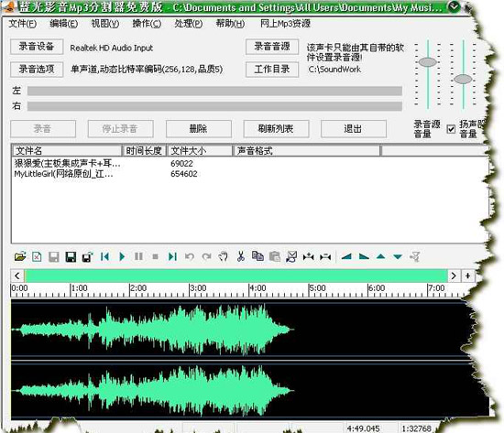Click the 刷新列表 button
Screen dimensions: 504x433
[x=276, y=129]
